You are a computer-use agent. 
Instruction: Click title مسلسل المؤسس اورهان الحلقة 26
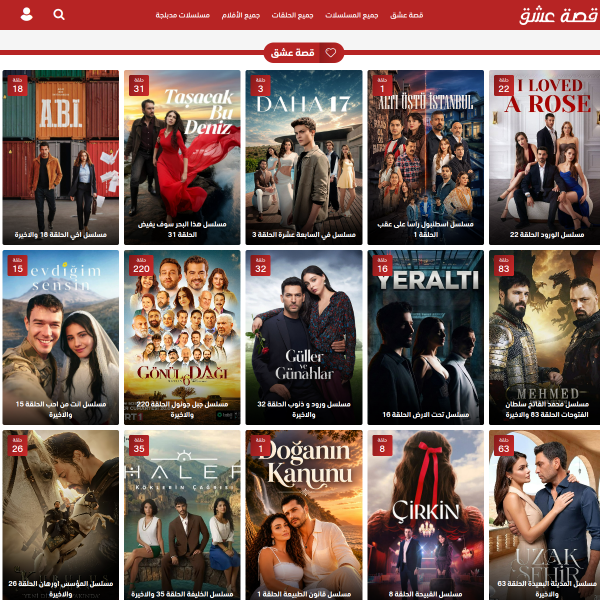[x=60, y=589]
